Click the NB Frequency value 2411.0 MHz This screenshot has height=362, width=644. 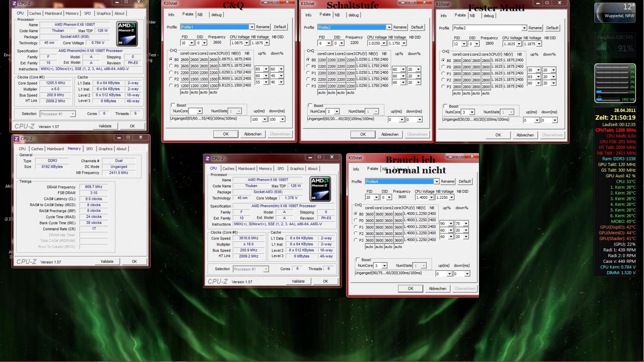119,173
